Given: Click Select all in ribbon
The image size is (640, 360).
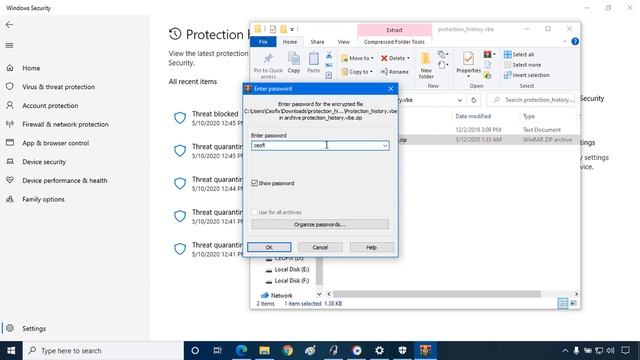Looking at the screenshot, I should [519, 55].
